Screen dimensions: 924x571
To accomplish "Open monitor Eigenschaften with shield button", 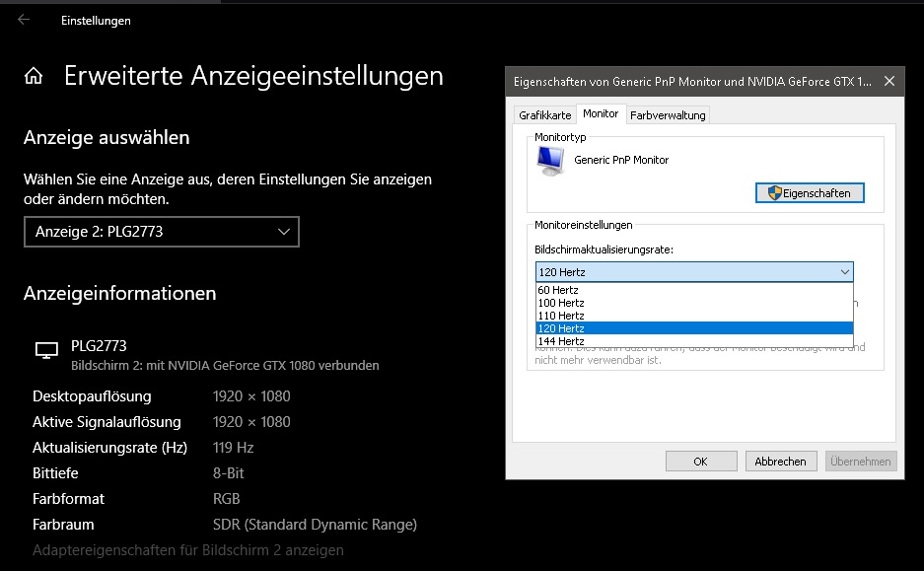I will (810, 193).
